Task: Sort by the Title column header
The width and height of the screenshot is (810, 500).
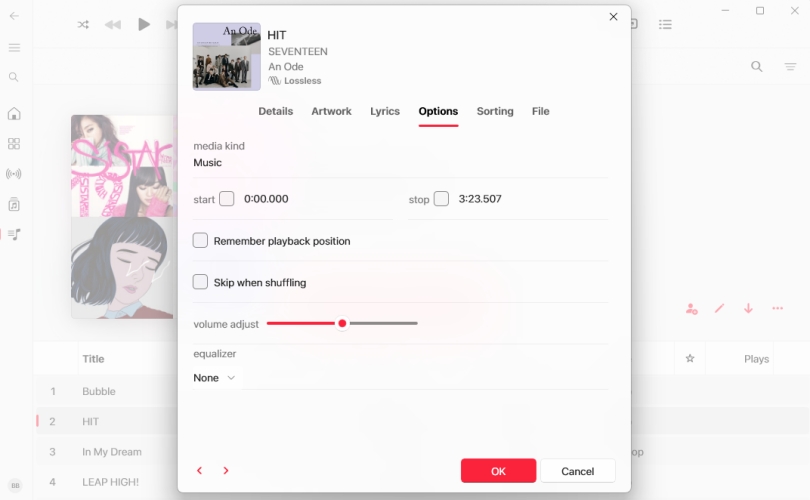Action: pyautogui.click(x=93, y=359)
